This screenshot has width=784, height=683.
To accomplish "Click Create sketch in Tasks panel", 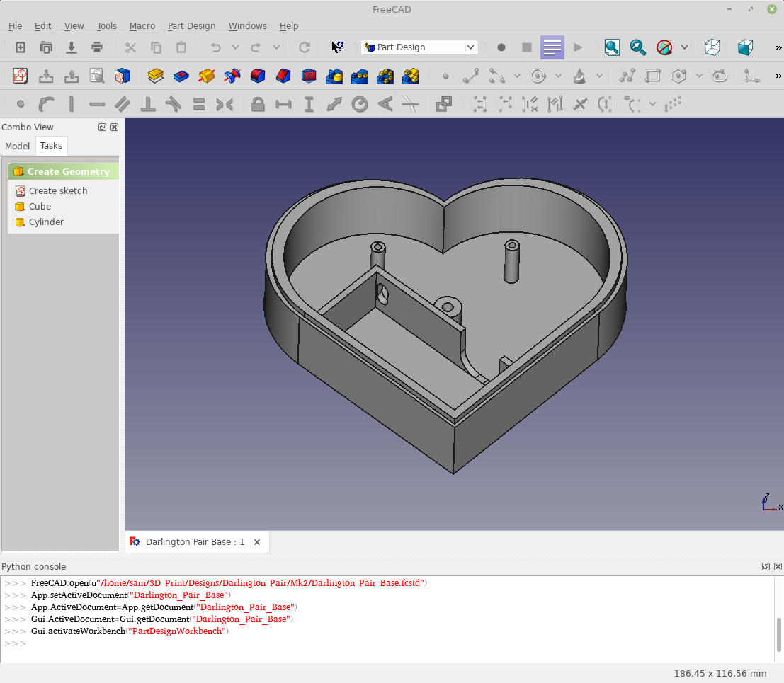I will pyautogui.click(x=58, y=191).
